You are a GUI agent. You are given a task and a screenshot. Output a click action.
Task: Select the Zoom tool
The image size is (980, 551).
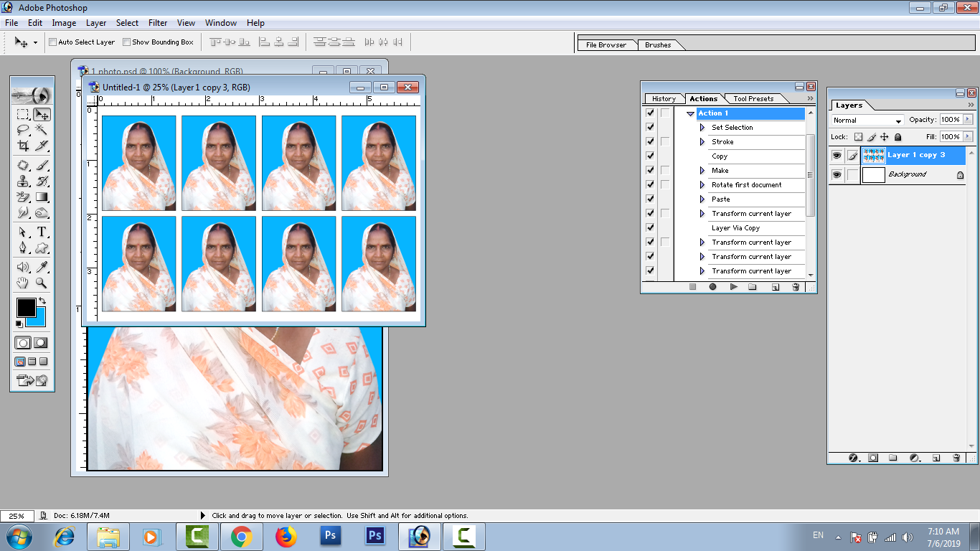pyautogui.click(x=42, y=283)
